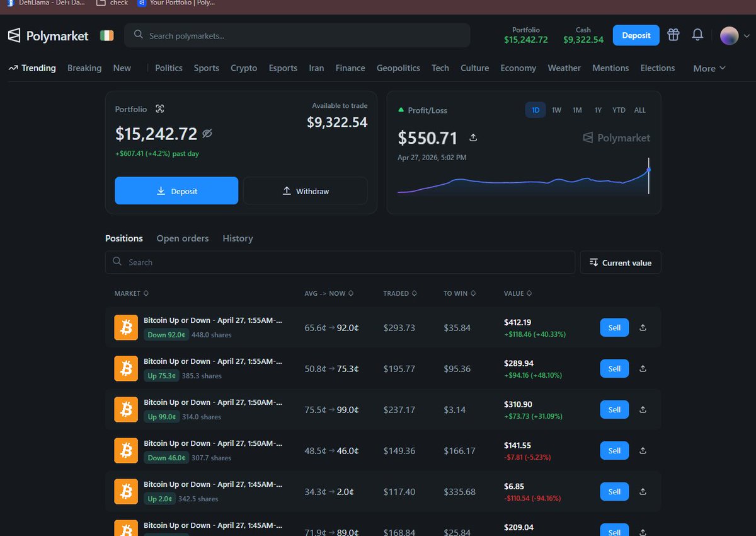Share the Profit/Loss amount

tap(473, 137)
